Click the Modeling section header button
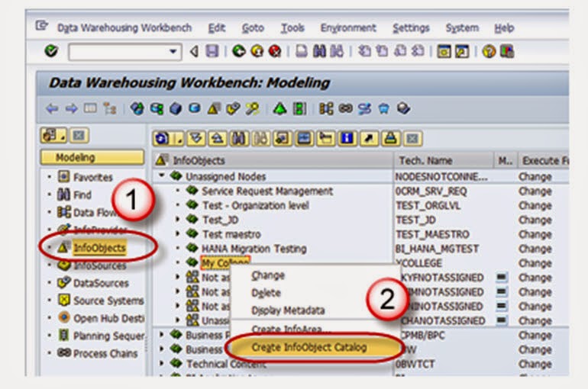588x389 pixels. click(x=92, y=157)
